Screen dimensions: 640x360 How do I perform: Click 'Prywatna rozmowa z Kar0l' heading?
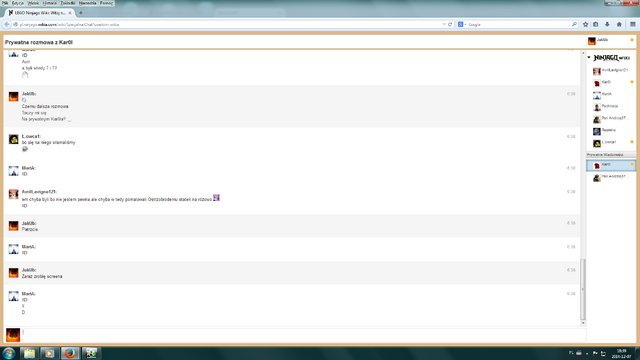39,42
